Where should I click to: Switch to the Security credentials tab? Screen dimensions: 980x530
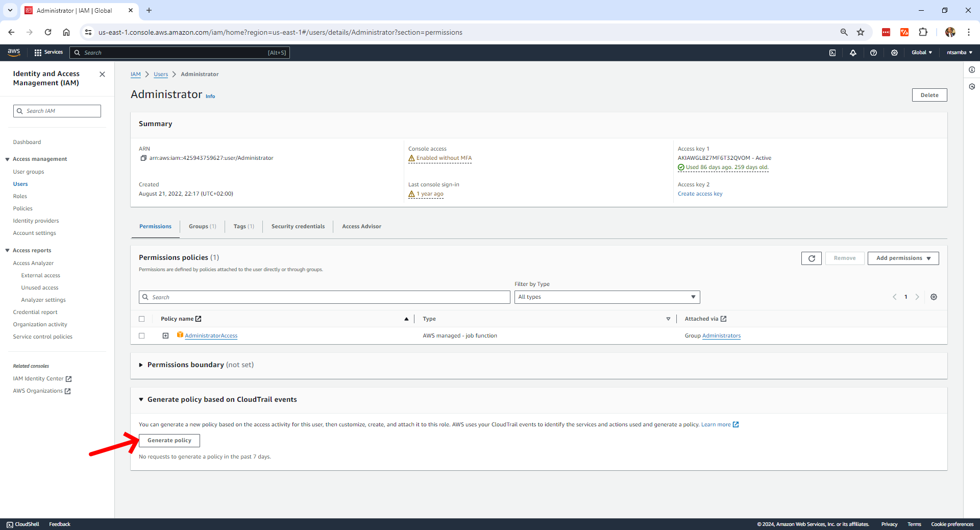pyautogui.click(x=298, y=227)
